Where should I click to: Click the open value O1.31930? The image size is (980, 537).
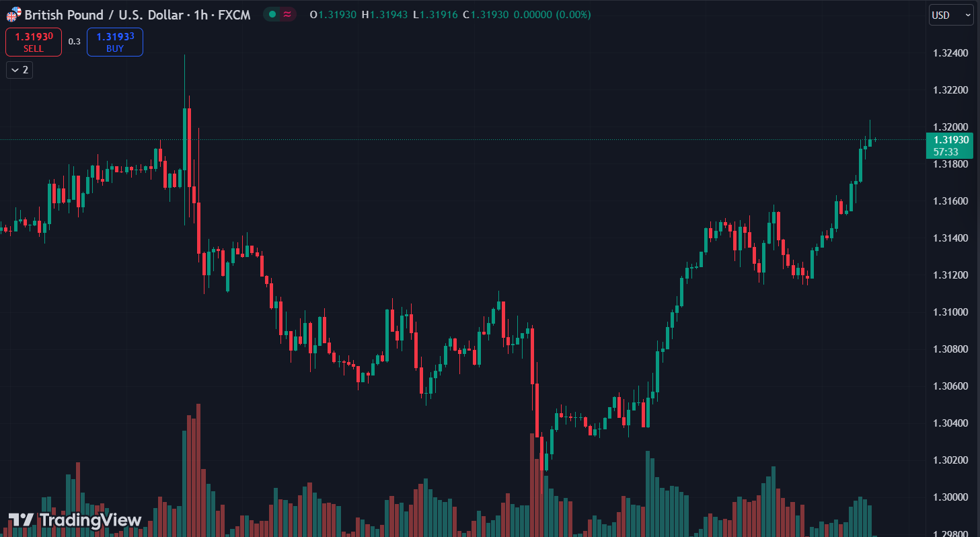click(334, 14)
